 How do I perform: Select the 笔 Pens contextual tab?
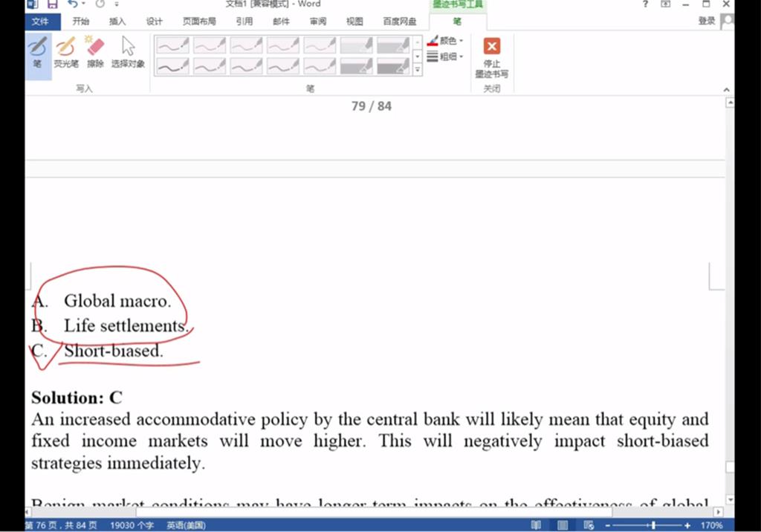(x=457, y=22)
